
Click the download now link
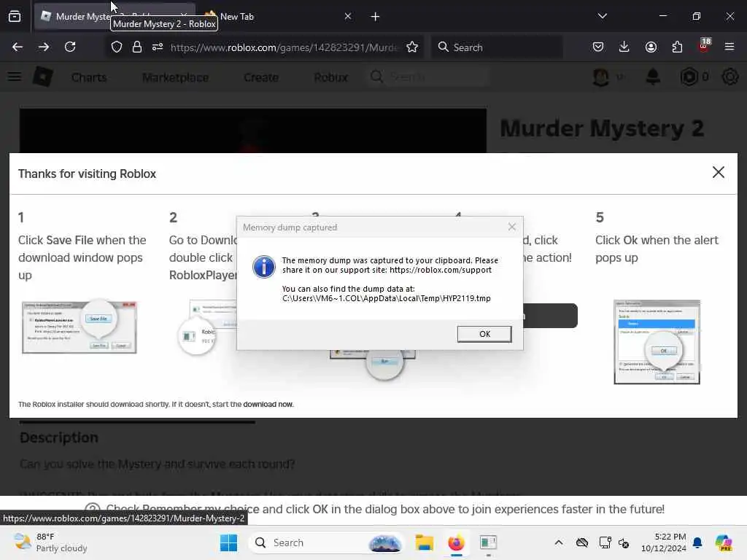(268, 404)
